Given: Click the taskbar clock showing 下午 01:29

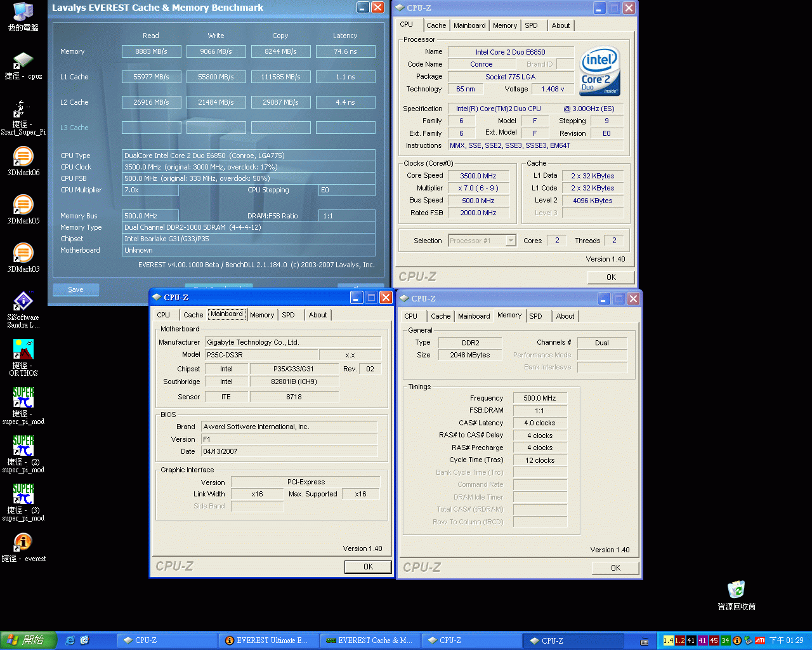Looking at the screenshot, I should (787, 640).
